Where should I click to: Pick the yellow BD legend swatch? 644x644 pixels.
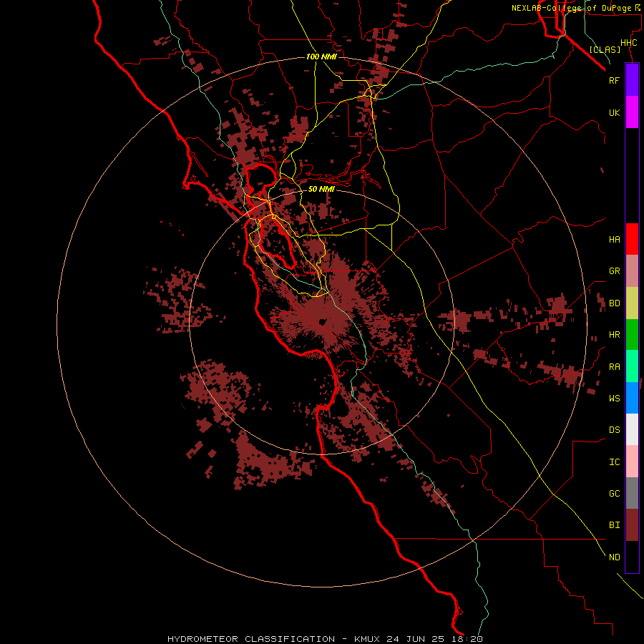click(632, 303)
